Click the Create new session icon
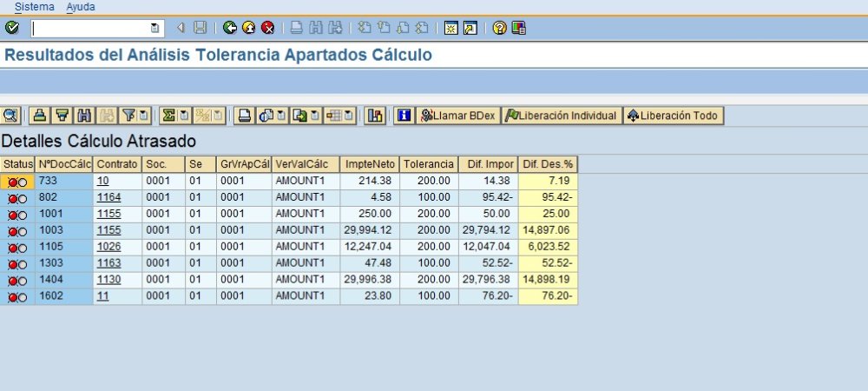The height and width of the screenshot is (391, 868). [451, 28]
